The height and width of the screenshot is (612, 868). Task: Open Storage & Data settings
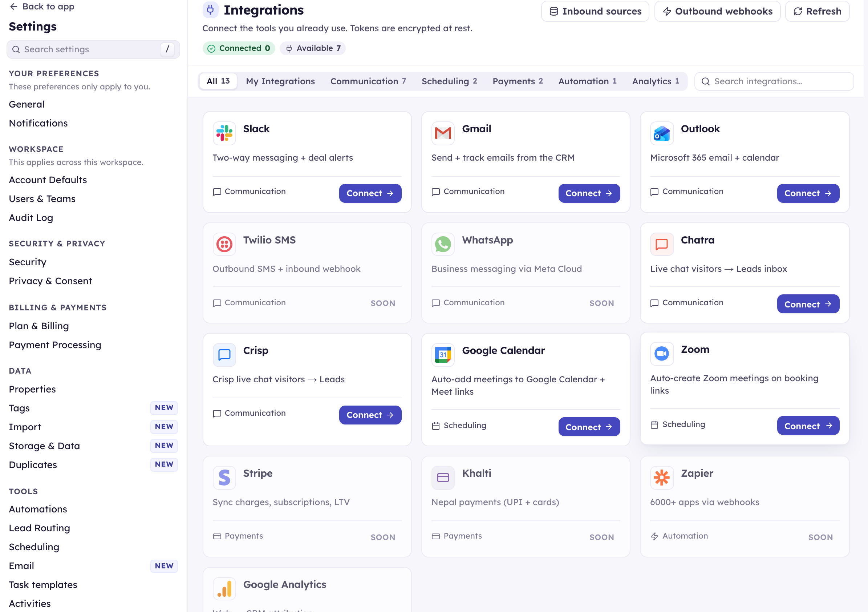44,446
